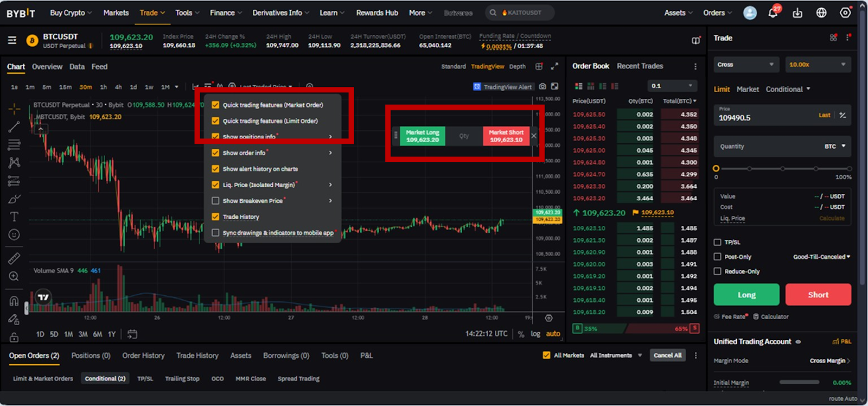The image size is (868, 406).
Task: Activate the zoom in tool
Action: click(x=14, y=276)
